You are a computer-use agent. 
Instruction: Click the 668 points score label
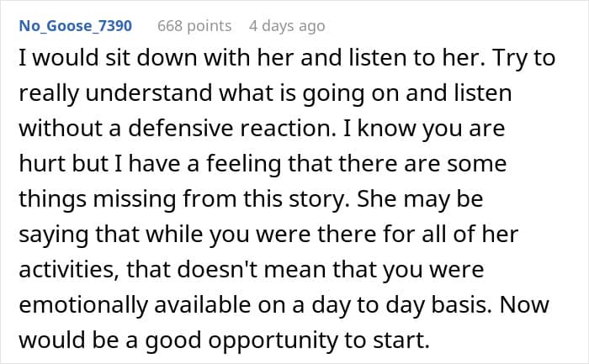tap(194, 26)
